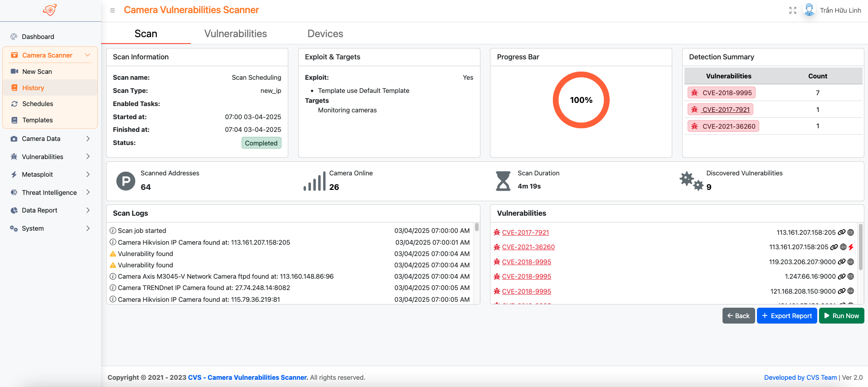Expand the Metasploit submenu
868x387 pixels.
pos(88,174)
